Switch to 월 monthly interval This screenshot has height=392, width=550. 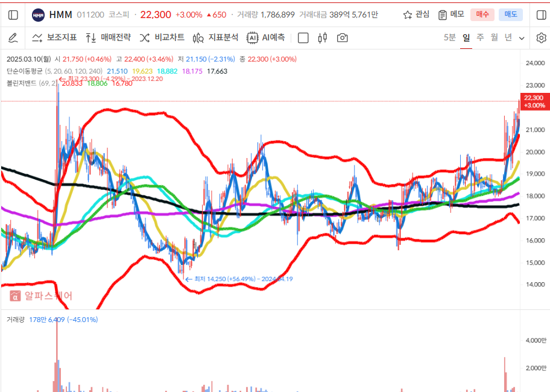coord(495,37)
